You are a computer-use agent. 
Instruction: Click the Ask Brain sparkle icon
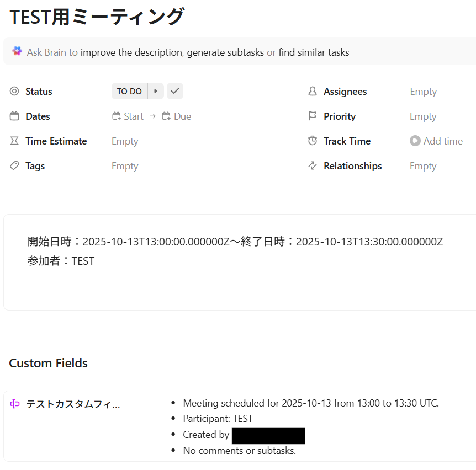pos(17,51)
